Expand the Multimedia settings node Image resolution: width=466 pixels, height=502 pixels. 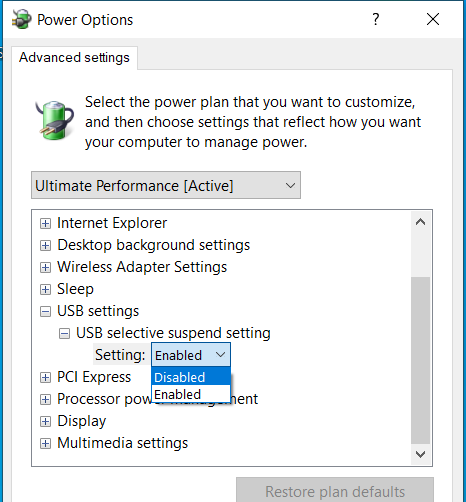[45, 443]
